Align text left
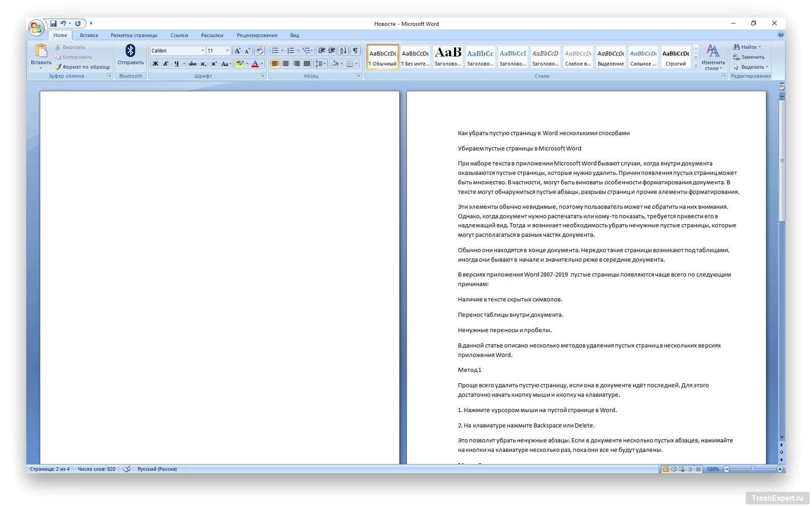 pos(275,64)
